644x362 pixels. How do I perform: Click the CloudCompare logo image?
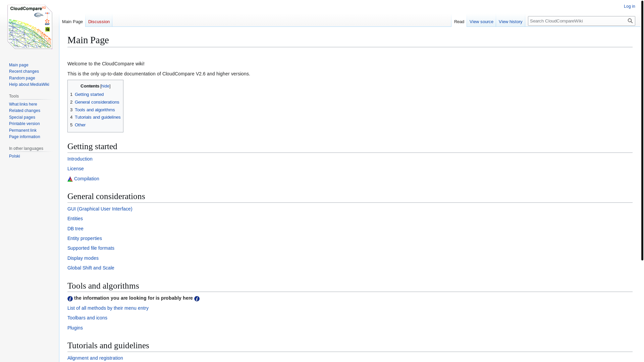[x=30, y=27]
